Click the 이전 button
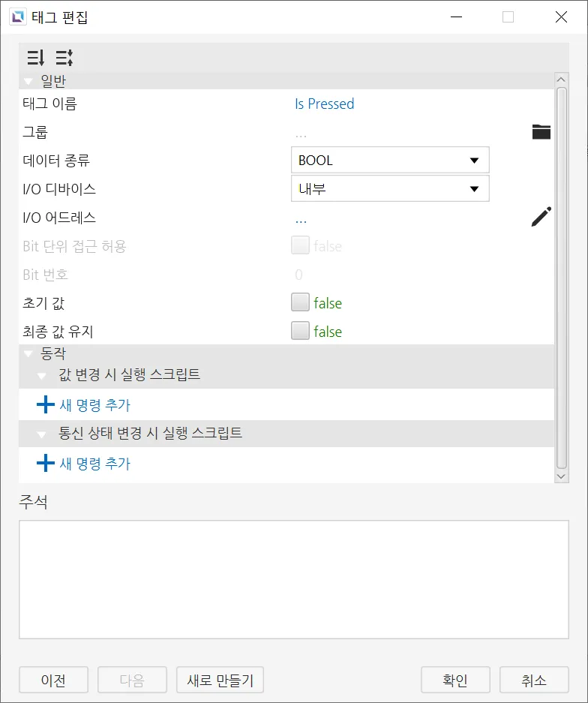The height and width of the screenshot is (703, 588). click(53, 680)
